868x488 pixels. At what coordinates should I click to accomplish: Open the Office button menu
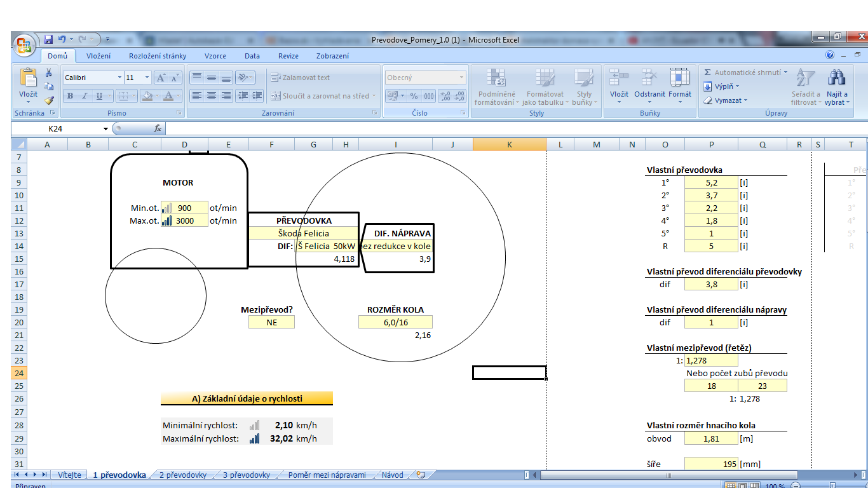(x=24, y=44)
